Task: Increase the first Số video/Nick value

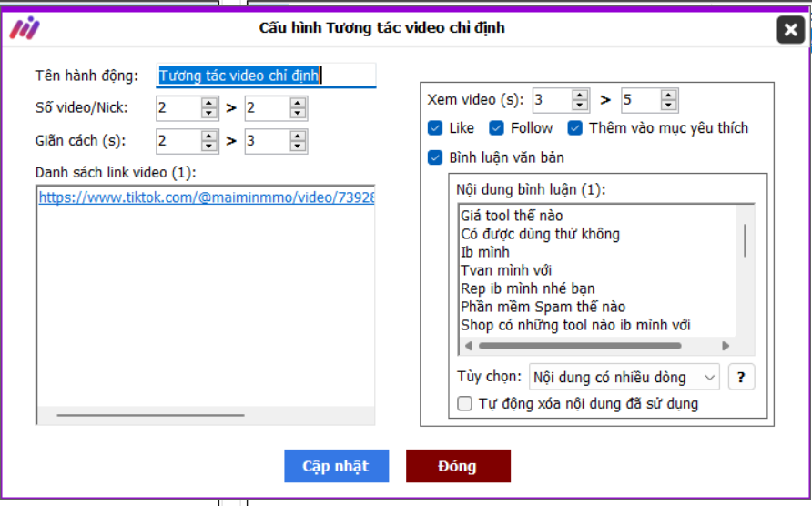Action: [209, 104]
